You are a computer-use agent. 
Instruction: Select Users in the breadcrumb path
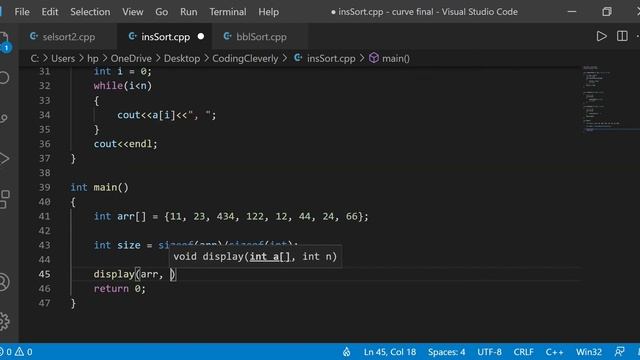(x=63, y=58)
